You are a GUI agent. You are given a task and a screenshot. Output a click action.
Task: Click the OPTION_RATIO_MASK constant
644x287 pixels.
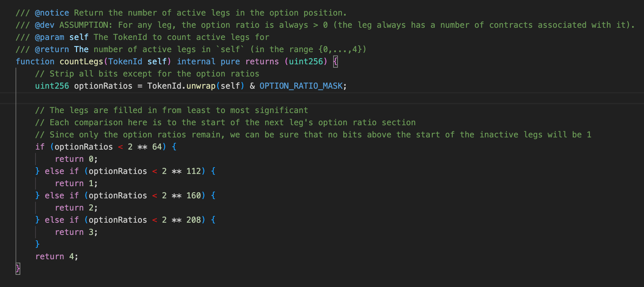tap(301, 86)
